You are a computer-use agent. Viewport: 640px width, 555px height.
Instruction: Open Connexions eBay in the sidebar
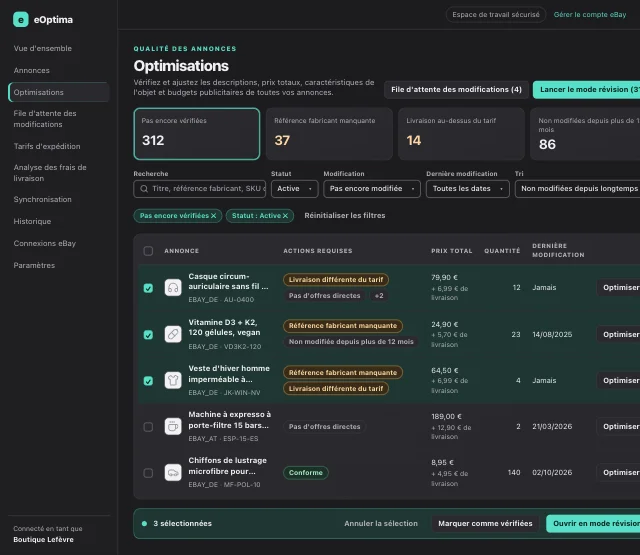tap(44, 243)
